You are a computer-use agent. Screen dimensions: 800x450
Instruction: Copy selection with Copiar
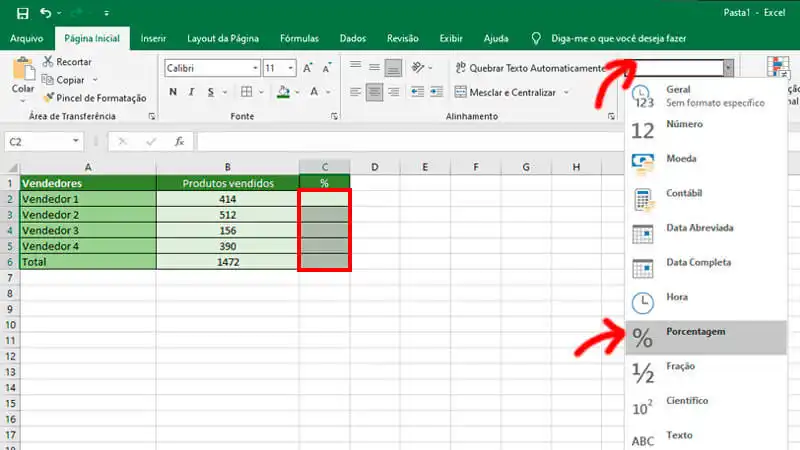click(x=63, y=80)
